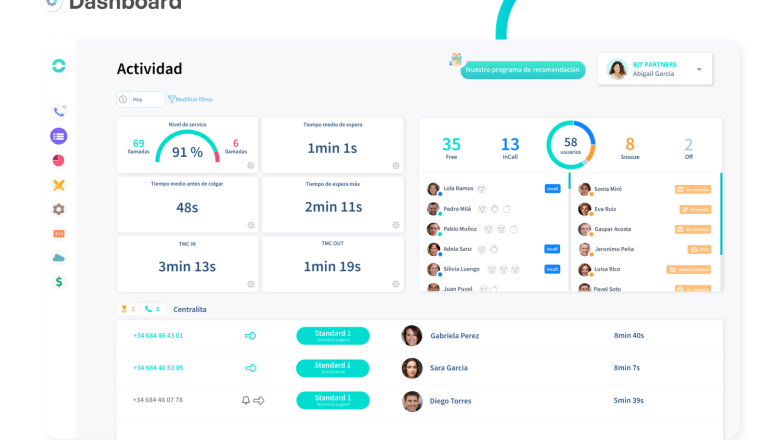Click Standard 1 badge for Gabriela Perez
Viewport: 780px width, 440px height.
coord(333,336)
